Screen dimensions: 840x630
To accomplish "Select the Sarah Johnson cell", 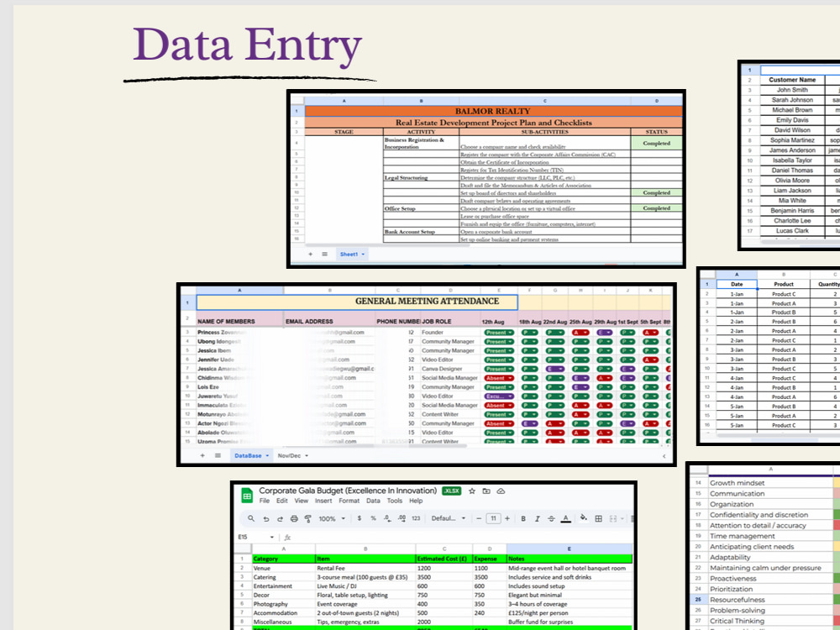I will click(792, 100).
